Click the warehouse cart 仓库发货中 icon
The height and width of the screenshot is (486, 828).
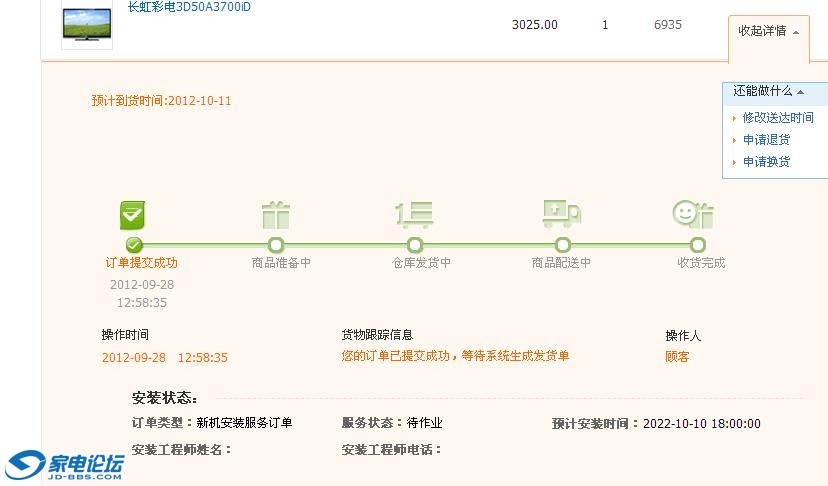(x=414, y=215)
